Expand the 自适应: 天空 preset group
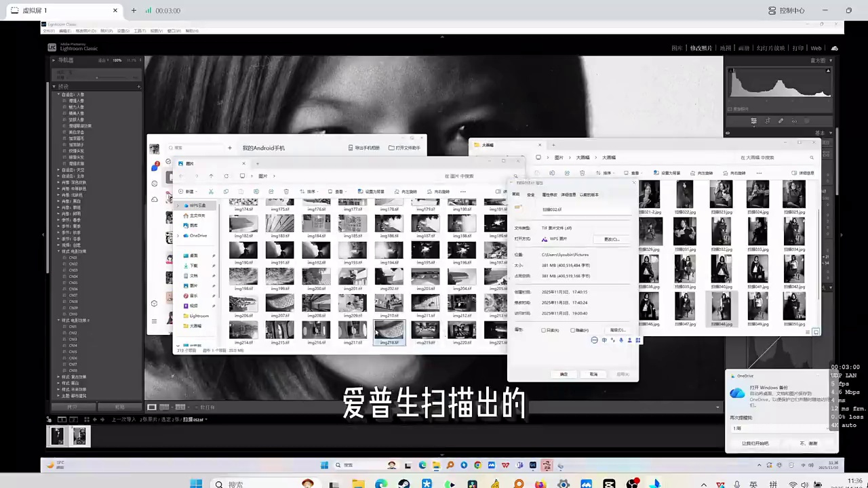Image resolution: width=868 pixels, height=488 pixels. (x=59, y=170)
